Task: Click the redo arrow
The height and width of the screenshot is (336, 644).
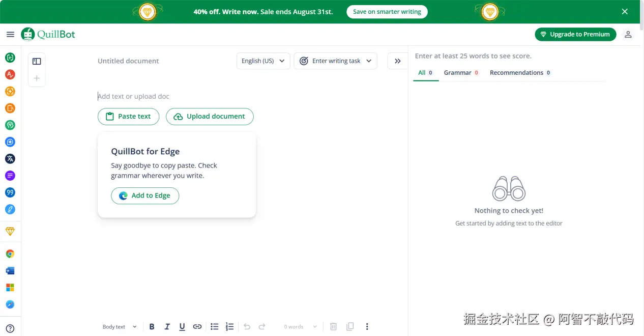Action: [x=262, y=327]
